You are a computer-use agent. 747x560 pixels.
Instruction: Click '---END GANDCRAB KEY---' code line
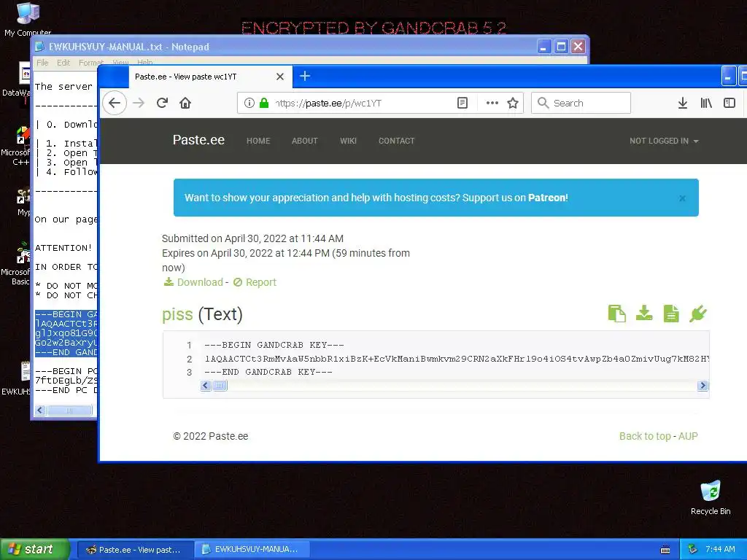pyautogui.click(x=268, y=372)
